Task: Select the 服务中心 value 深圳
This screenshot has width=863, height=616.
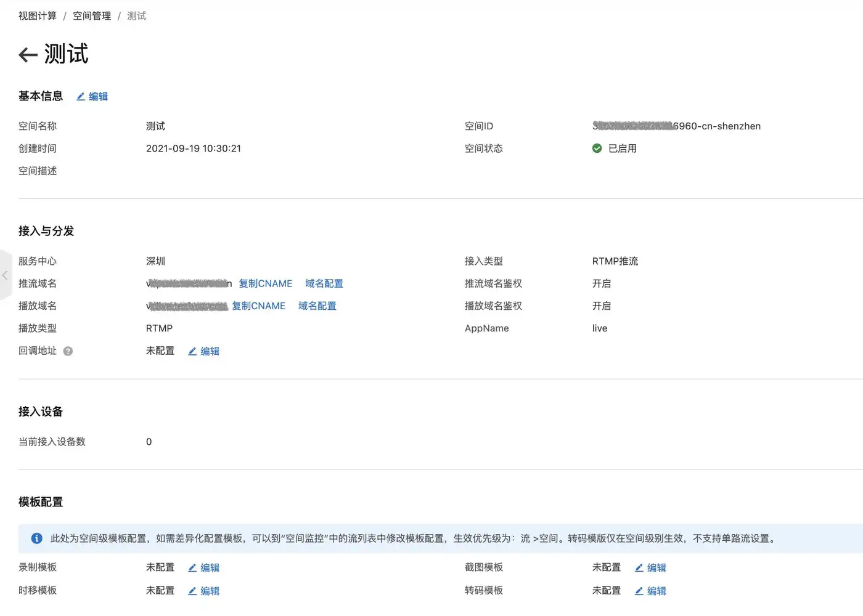Action: pos(155,261)
